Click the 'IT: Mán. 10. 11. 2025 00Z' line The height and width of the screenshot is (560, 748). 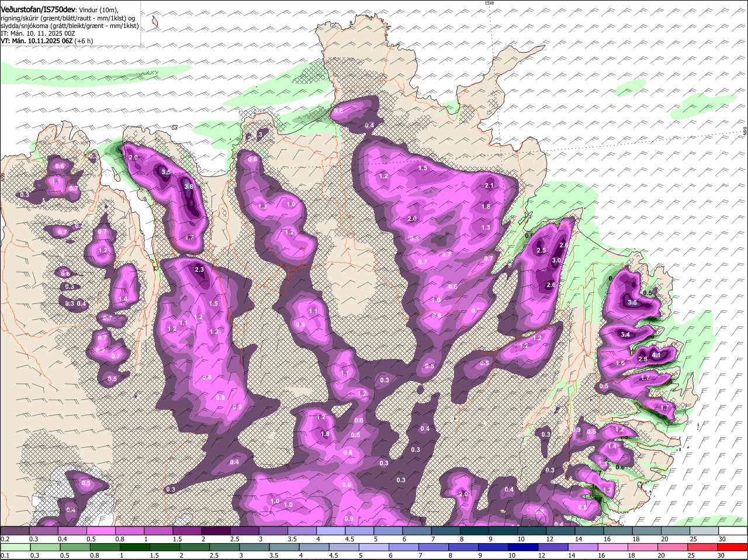[x=38, y=34]
